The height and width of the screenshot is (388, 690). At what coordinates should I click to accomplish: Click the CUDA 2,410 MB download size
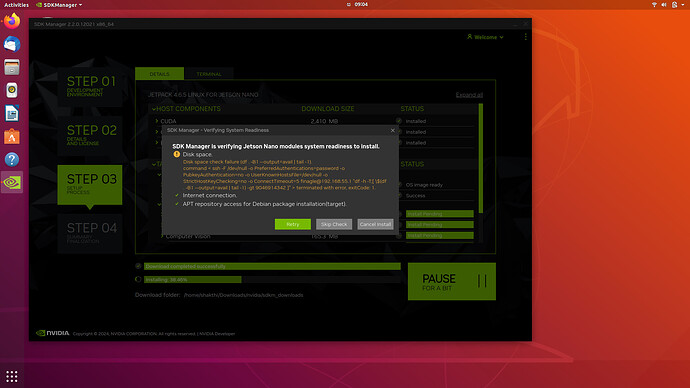324,121
